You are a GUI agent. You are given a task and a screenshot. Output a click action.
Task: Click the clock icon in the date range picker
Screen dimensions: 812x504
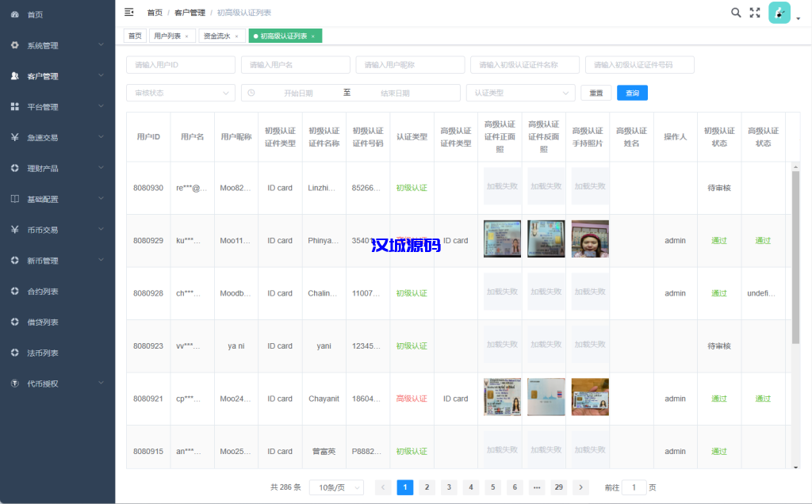click(252, 93)
